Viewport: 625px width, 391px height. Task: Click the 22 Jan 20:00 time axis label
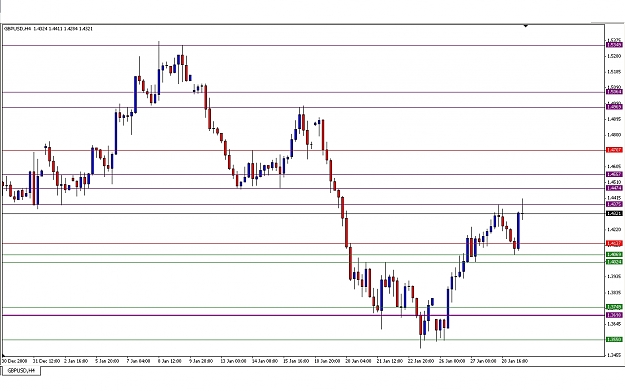tap(421, 361)
